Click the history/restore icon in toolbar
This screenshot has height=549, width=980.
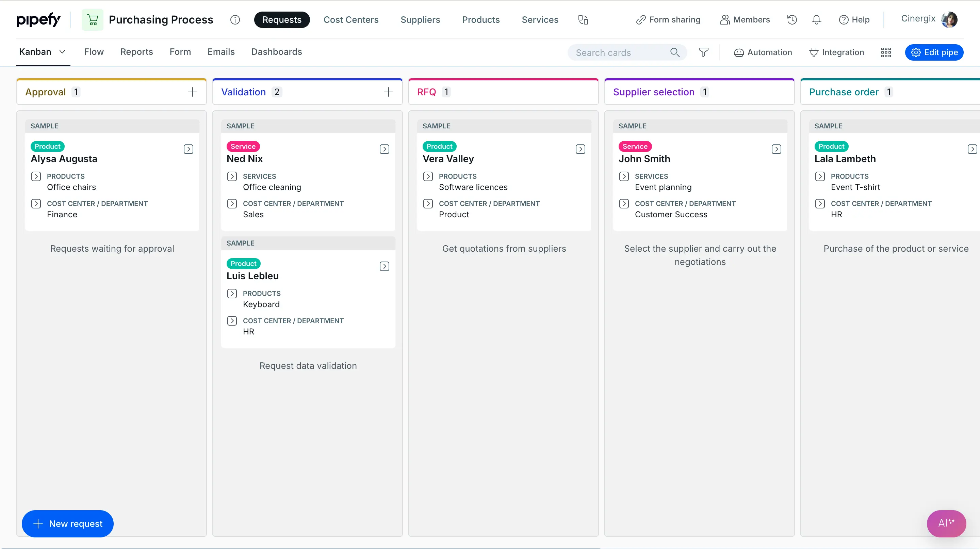(792, 19)
